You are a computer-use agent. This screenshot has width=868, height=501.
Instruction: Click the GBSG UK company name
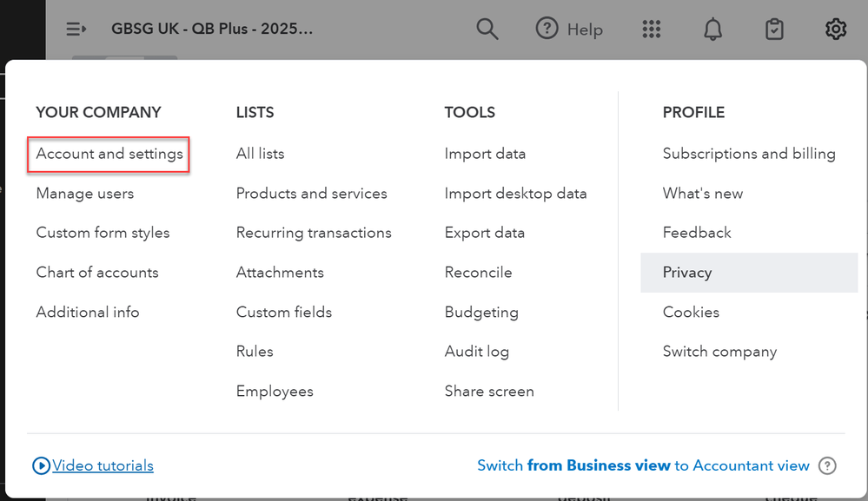click(x=212, y=29)
